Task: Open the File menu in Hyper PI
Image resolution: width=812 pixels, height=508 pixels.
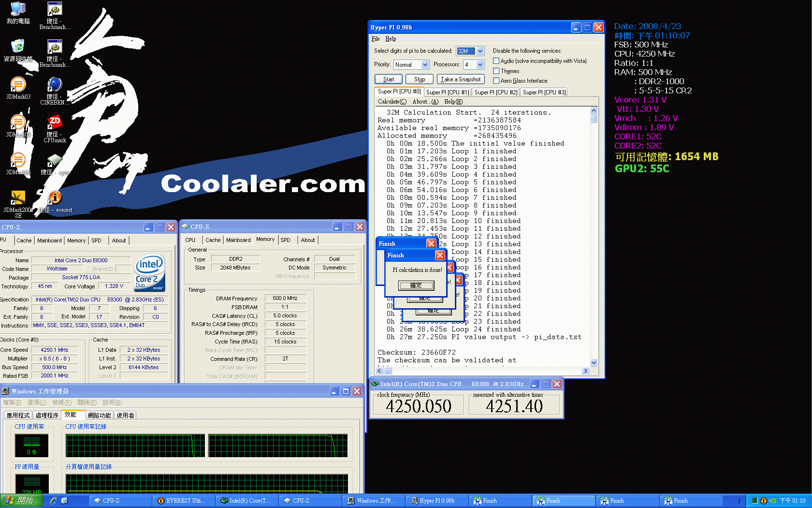Action: (376, 39)
